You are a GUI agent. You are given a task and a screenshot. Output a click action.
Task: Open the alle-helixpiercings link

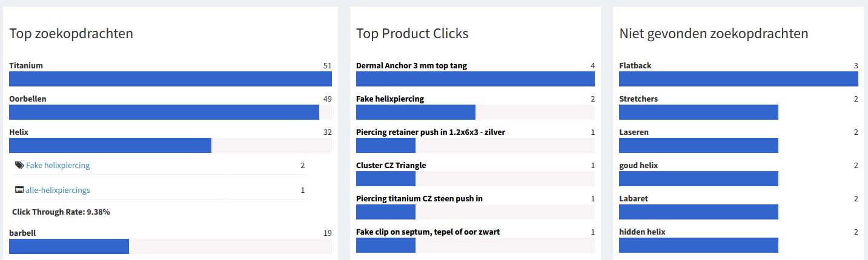pyautogui.click(x=58, y=190)
